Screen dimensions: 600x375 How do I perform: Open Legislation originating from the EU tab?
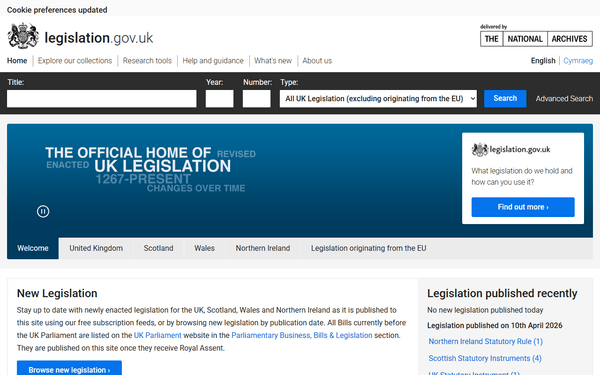click(x=368, y=248)
